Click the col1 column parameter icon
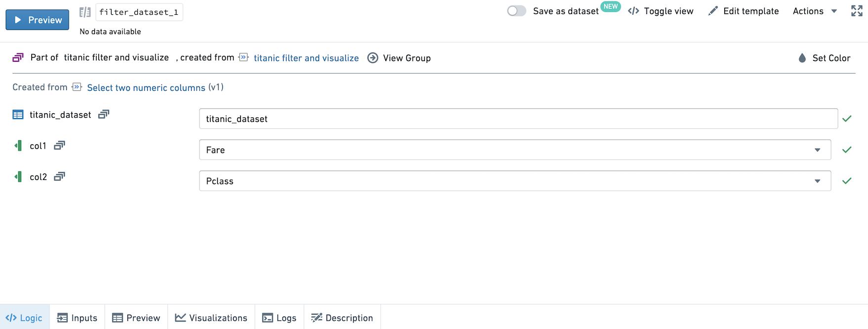Image resolution: width=868 pixels, height=329 pixels. [18, 146]
